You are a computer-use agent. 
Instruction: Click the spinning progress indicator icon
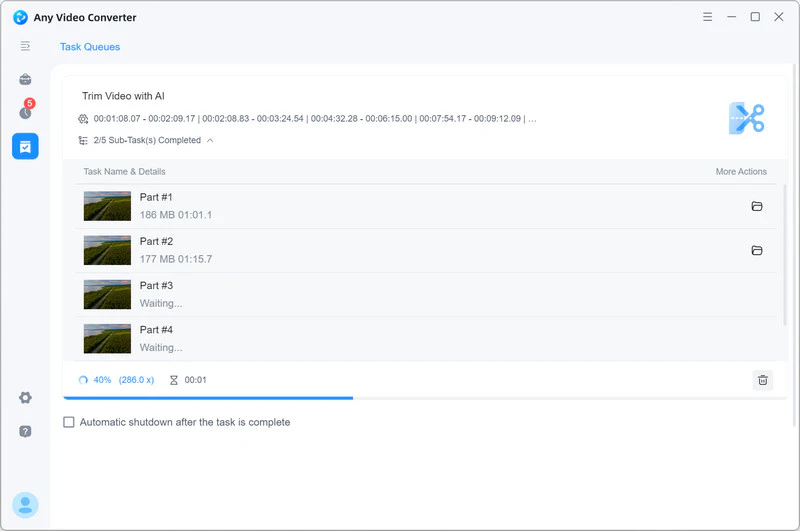click(x=83, y=380)
